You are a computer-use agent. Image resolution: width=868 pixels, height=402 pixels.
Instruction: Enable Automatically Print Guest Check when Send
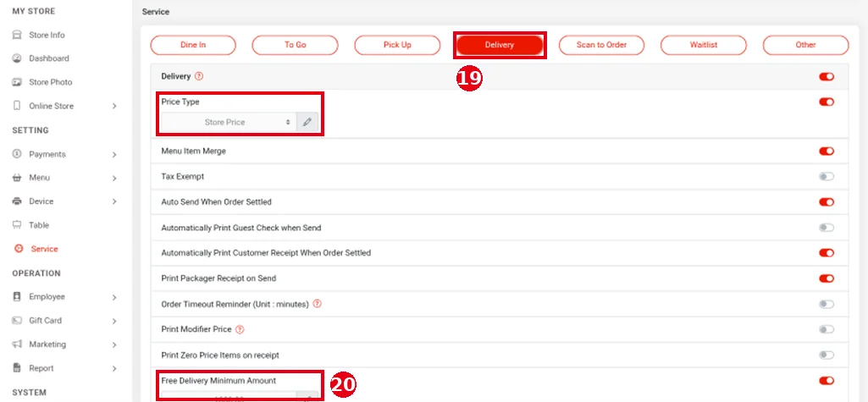(x=827, y=228)
